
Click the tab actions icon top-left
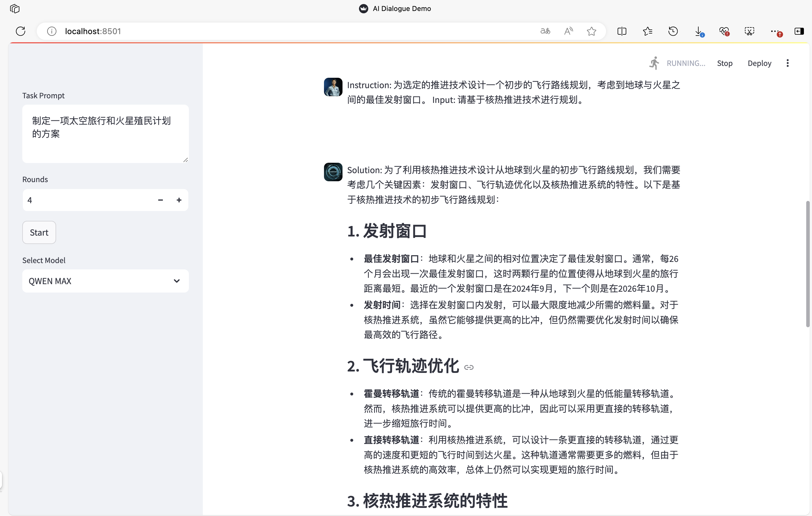point(15,8)
